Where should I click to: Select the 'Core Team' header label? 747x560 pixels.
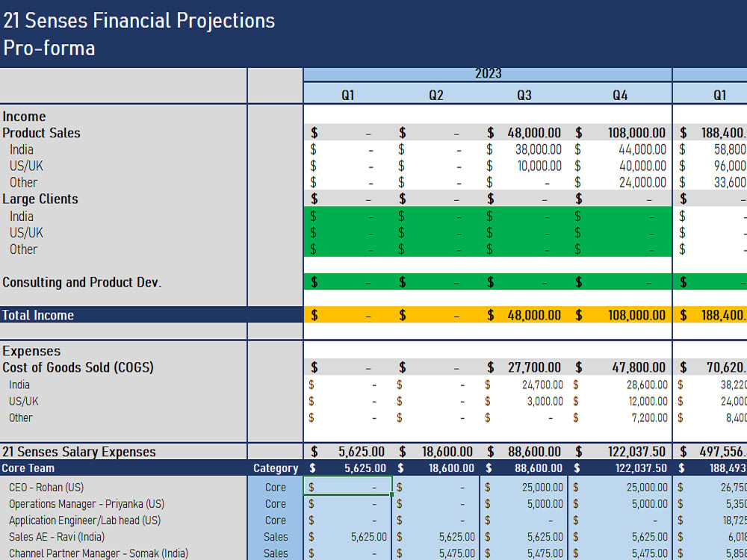coord(28,468)
